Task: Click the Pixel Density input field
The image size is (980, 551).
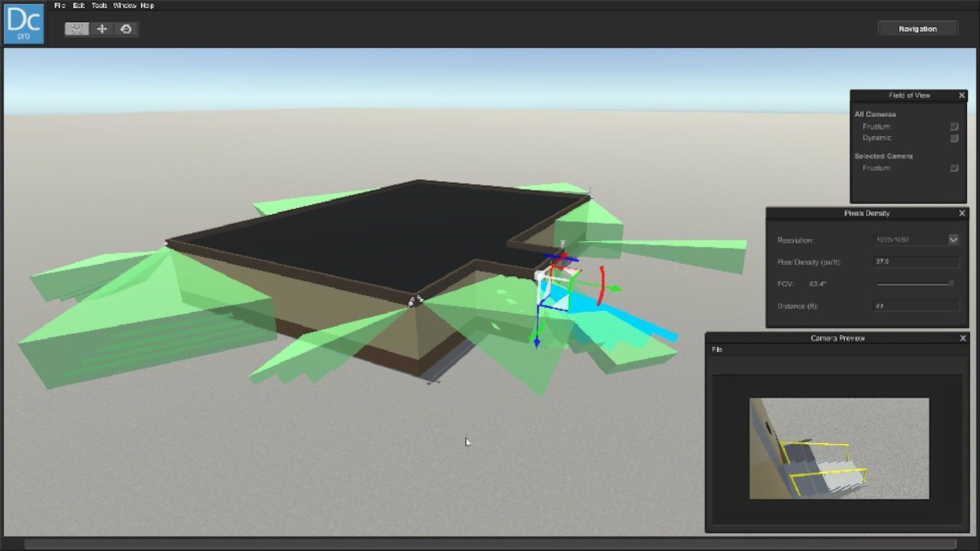Action: pos(916,262)
